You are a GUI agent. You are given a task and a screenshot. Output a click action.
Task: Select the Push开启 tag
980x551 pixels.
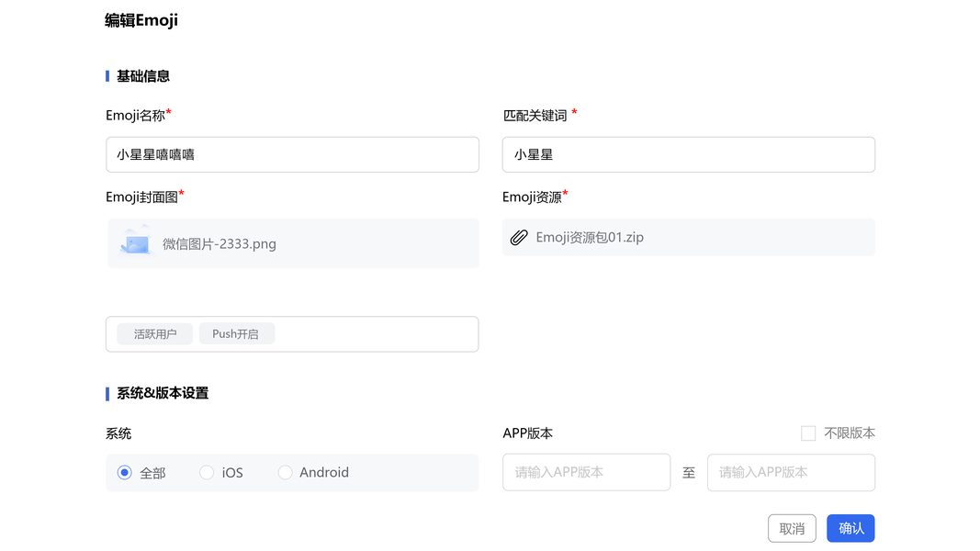pos(236,334)
